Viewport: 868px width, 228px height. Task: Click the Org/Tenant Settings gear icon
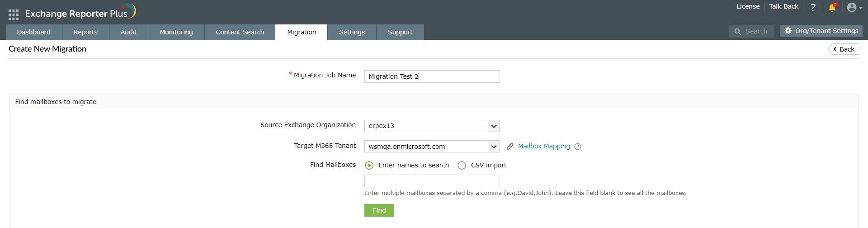(x=788, y=31)
